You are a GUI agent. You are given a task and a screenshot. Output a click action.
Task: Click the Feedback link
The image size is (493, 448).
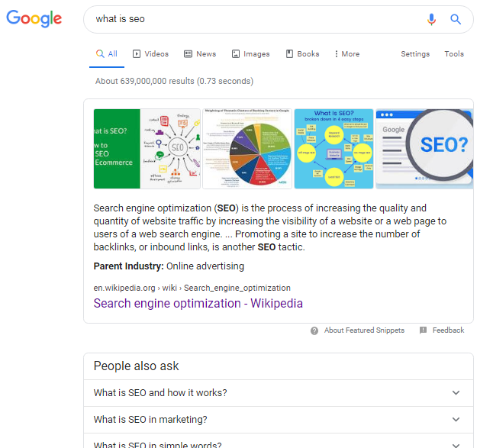tap(448, 330)
